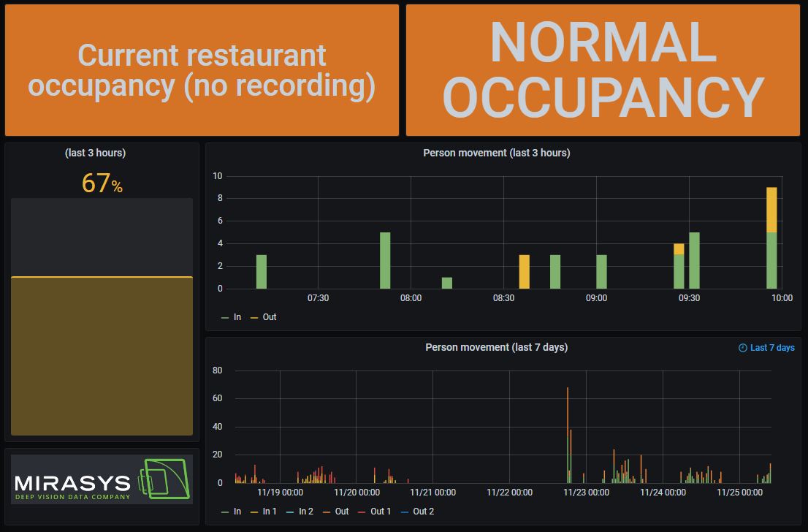Open the Person movement (last 3 hours) panel title
This screenshot has height=532, width=808.
(496, 153)
